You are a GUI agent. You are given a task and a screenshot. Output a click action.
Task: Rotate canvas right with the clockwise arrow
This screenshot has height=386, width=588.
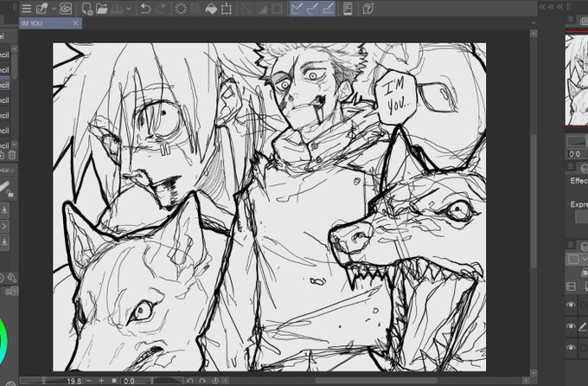(x=202, y=381)
